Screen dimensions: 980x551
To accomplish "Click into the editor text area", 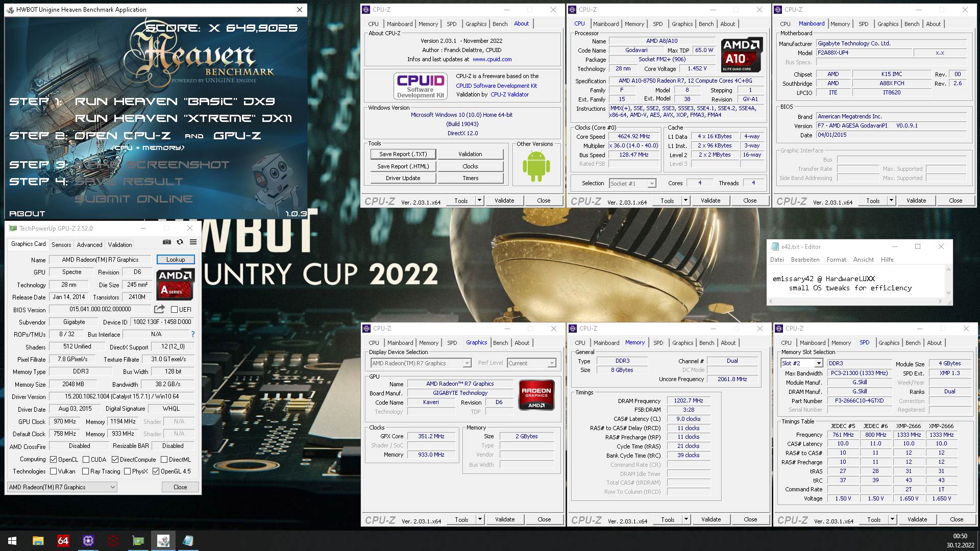I will (856, 282).
